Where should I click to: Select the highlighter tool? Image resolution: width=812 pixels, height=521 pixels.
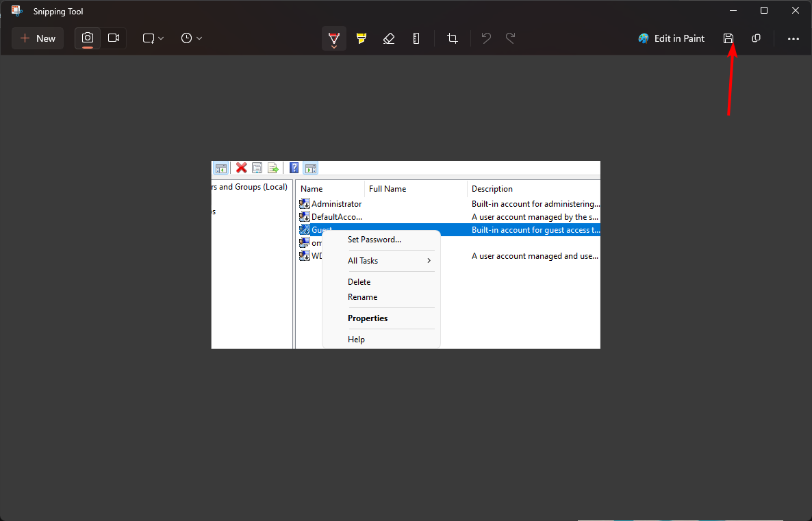361,38
